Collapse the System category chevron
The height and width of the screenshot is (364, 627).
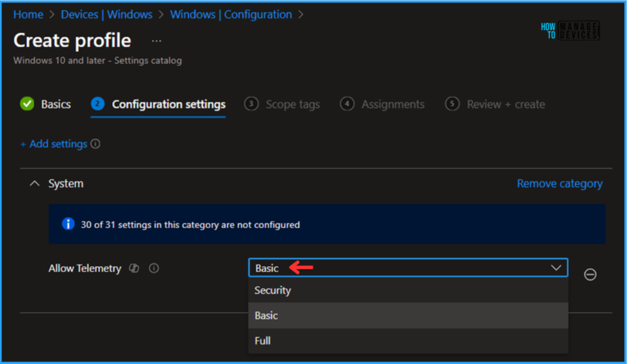[35, 184]
